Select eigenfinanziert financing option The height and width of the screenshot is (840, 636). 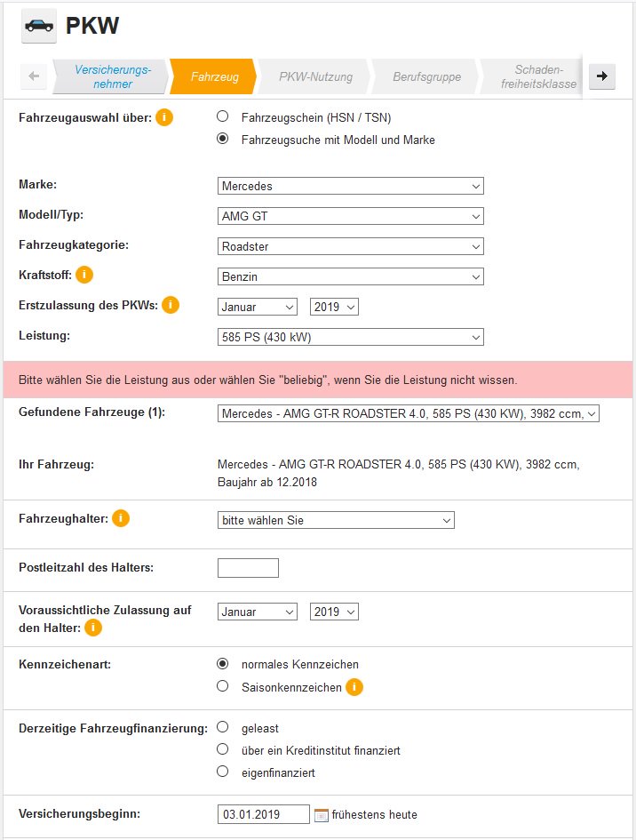click(x=223, y=772)
